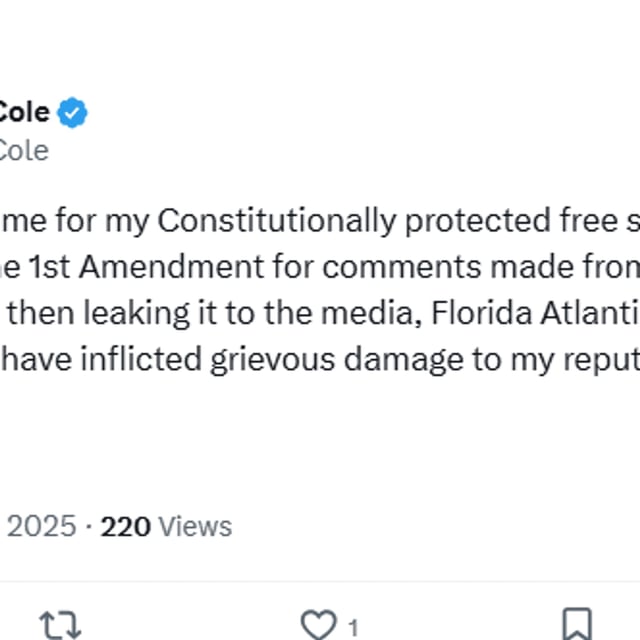Click the repost icon below the tweet
640x640 pixels.
pos(59,625)
